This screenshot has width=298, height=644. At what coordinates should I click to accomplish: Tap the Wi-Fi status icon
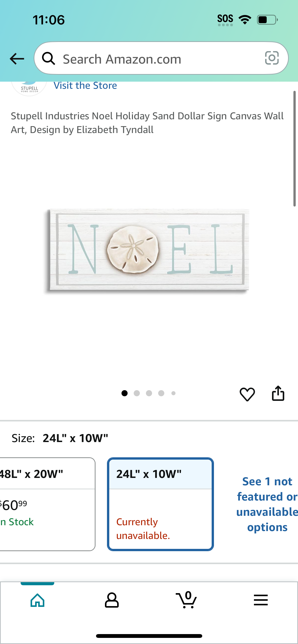point(245,20)
